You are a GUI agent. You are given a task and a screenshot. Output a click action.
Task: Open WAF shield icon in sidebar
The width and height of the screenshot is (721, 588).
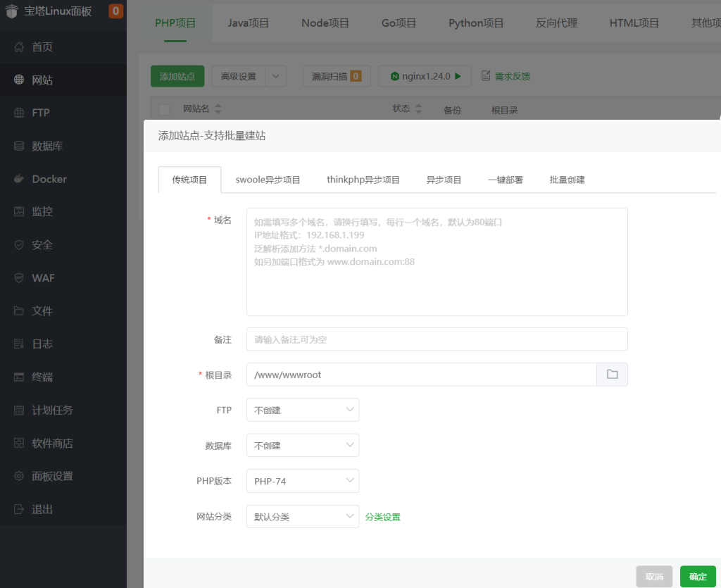[19, 278]
